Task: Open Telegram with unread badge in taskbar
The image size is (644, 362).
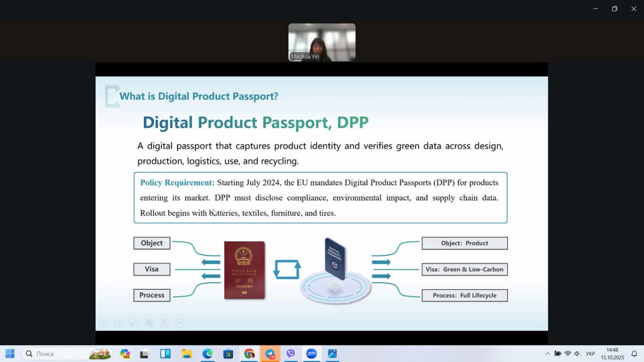Action: [x=270, y=353]
